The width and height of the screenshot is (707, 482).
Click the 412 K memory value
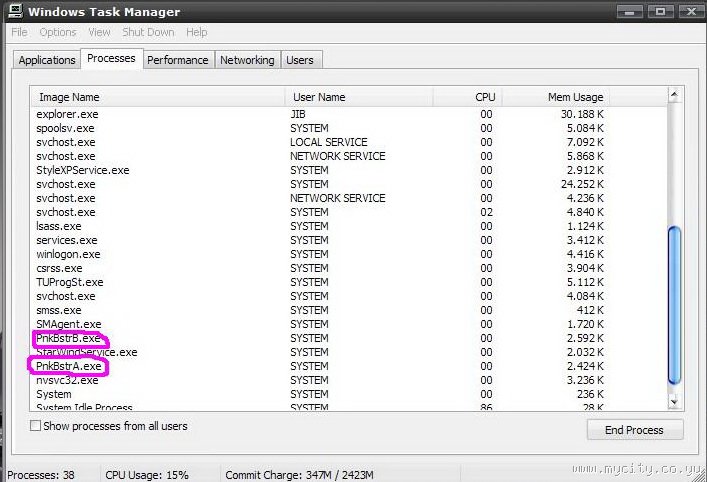tap(590, 310)
